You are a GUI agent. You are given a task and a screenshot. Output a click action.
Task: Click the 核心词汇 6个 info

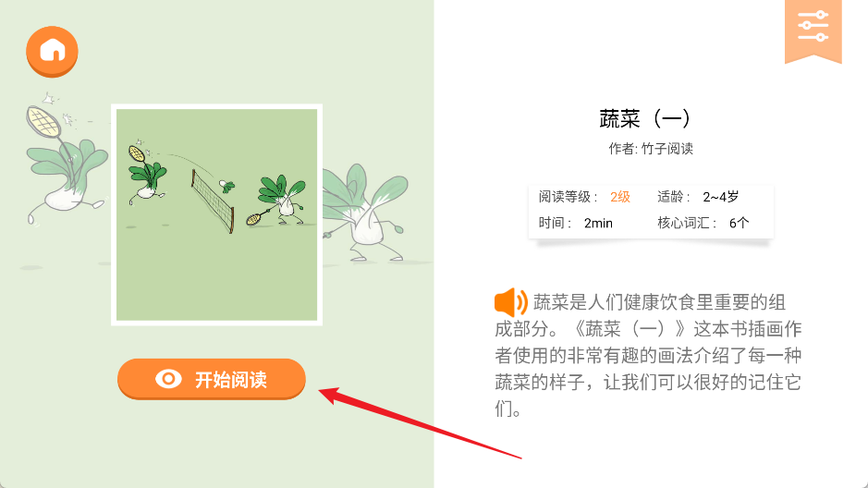pos(703,223)
